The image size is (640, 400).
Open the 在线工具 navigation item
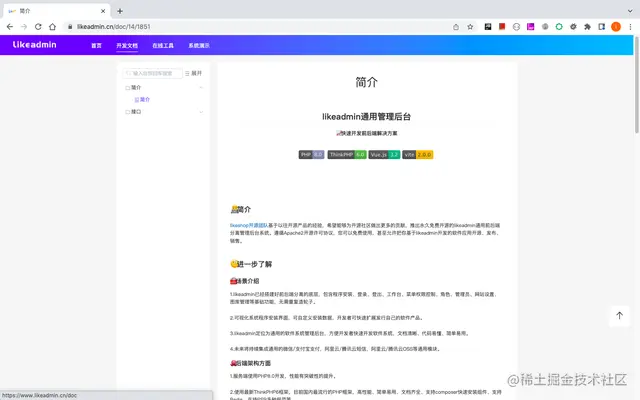(x=163, y=45)
